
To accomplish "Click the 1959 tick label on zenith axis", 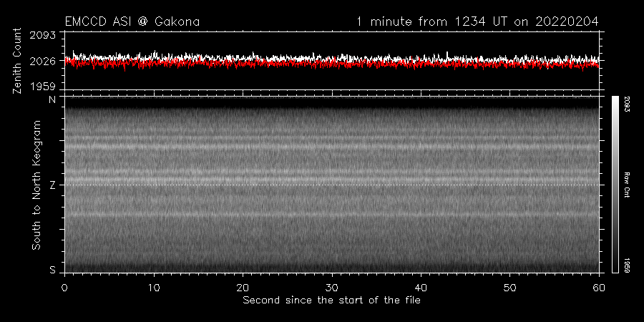I will 42,87.
